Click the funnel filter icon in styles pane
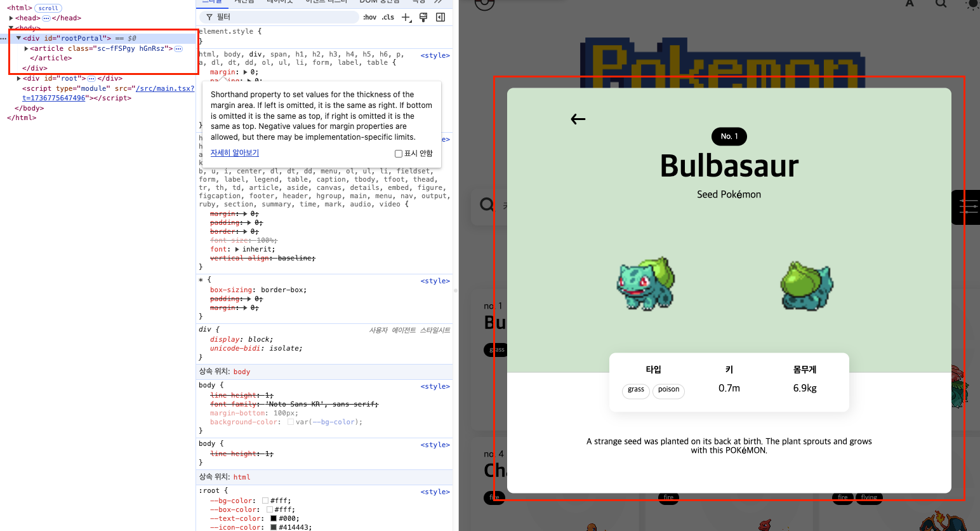Viewport: 980px width, 531px height. tap(209, 17)
